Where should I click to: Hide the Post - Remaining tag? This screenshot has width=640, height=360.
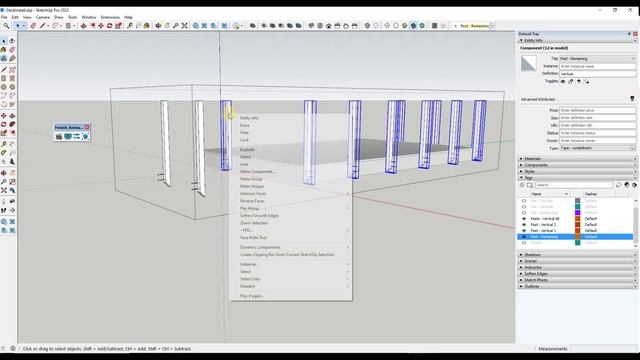coord(524,237)
